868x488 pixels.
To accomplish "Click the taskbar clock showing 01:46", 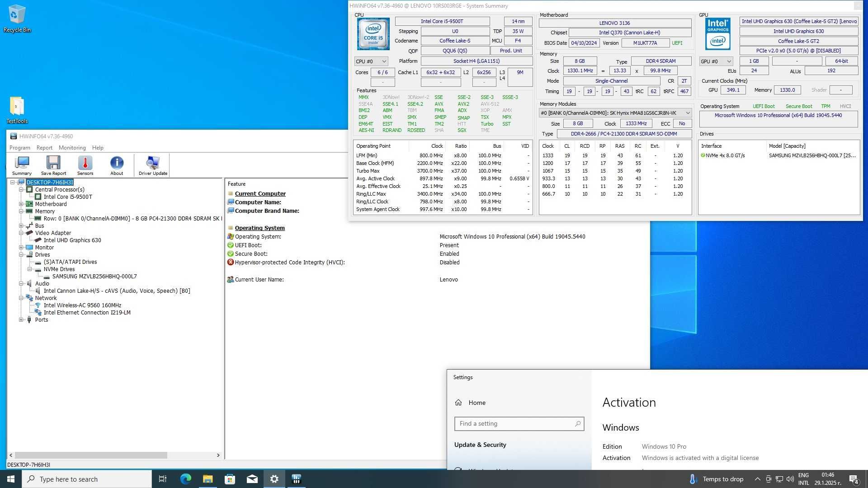I will tap(827, 479).
